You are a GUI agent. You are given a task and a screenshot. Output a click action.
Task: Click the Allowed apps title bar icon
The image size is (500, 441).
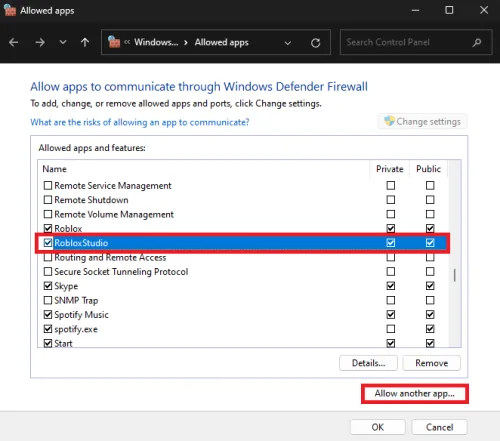coord(10,10)
